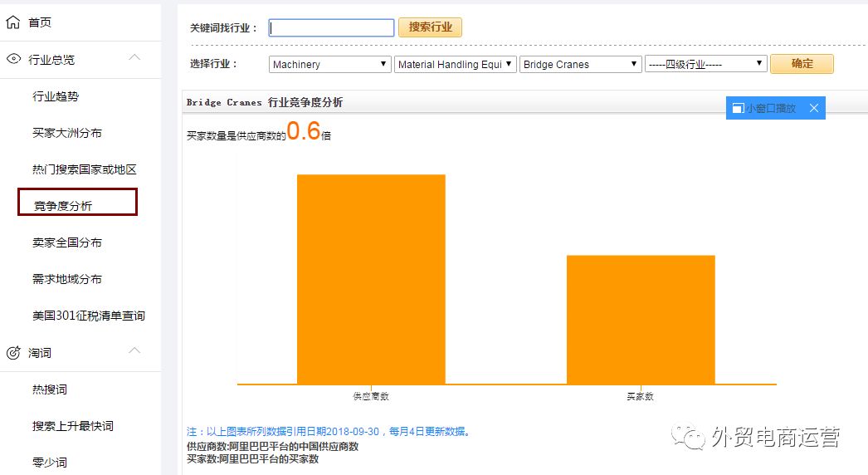This screenshot has width=868, height=475.
Task: Open the Bridge Cranes dropdown
Action: [x=580, y=64]
